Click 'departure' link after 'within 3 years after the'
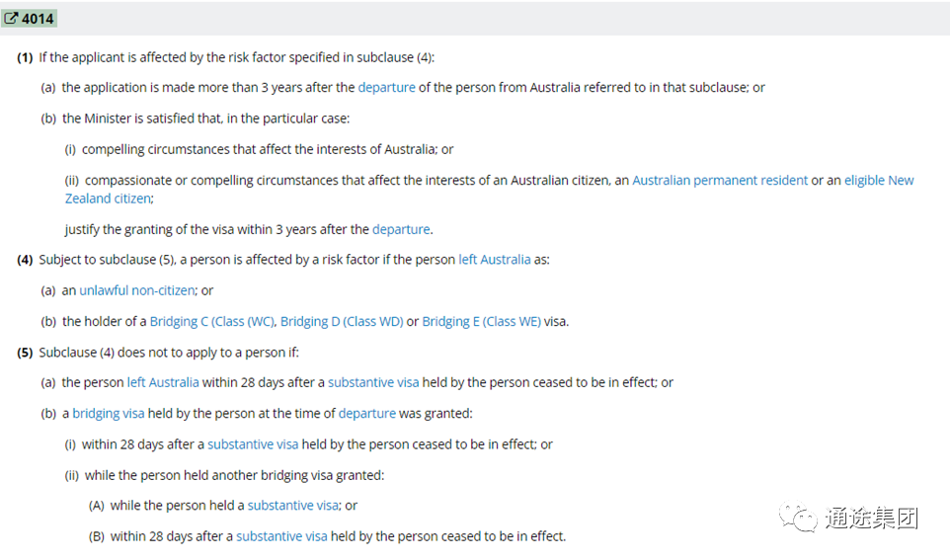Screen dimensions: 950x560 pos(401,229)
